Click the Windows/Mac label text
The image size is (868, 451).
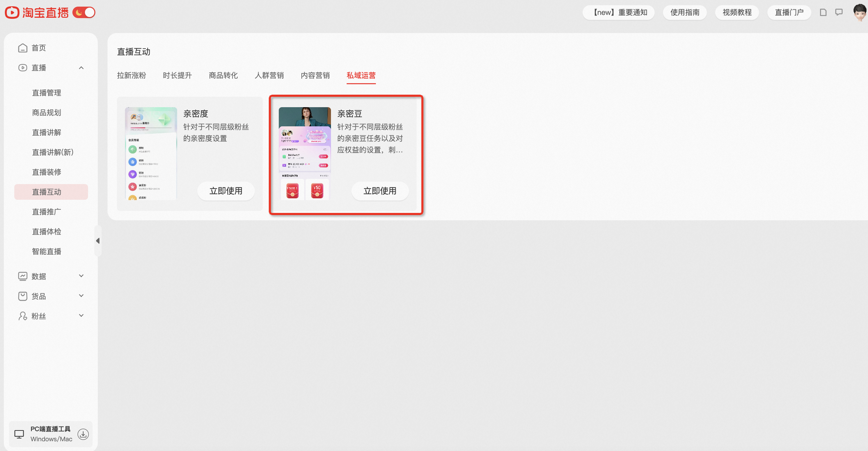point(52,439)
